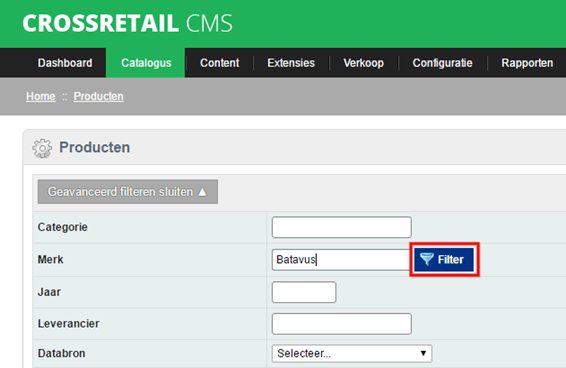566x368 pixels.
Task: Focus the Leverancier input field
Action: point(341,324)
